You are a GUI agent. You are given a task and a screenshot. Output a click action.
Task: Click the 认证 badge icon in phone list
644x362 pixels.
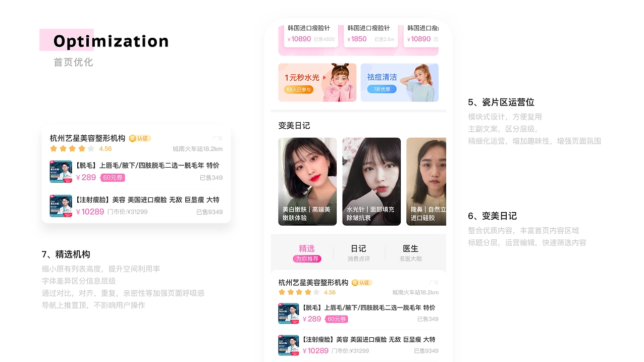[362, 283]
